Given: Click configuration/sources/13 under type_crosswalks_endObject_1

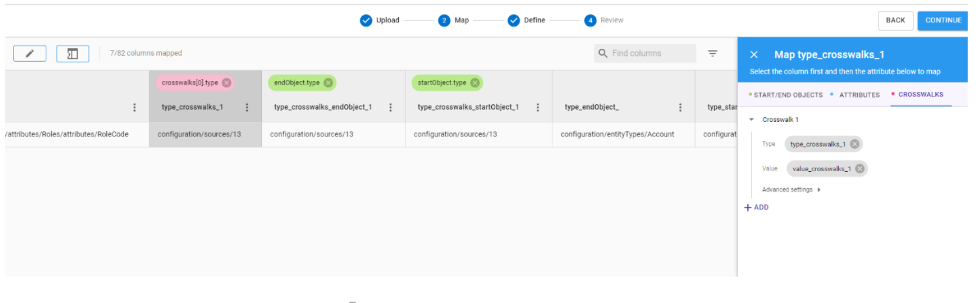Looking at the screenshot, I should point(312,134).
